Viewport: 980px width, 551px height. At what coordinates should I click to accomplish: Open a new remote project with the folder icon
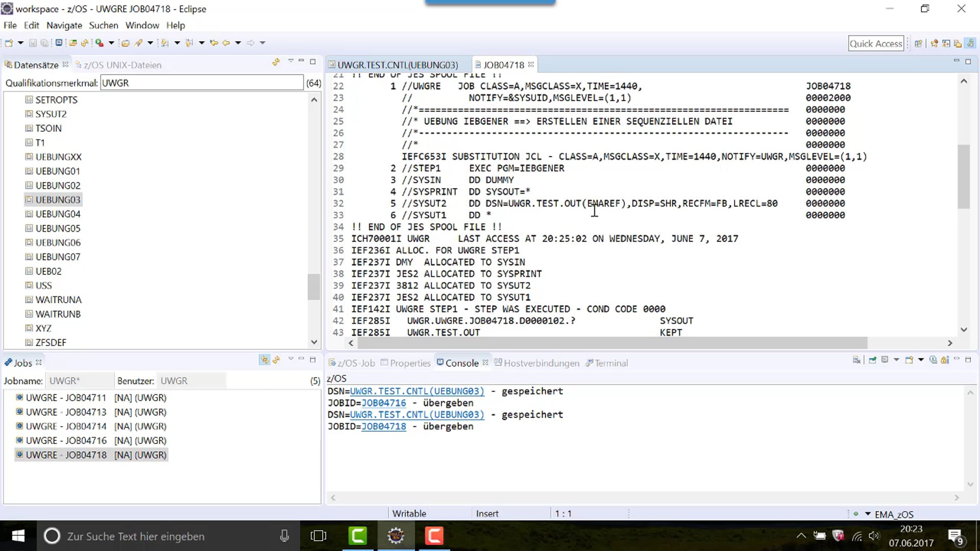(126, 43)
